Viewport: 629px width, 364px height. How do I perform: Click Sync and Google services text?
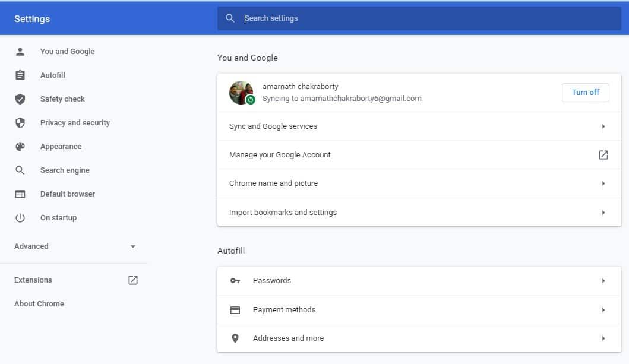273,126
